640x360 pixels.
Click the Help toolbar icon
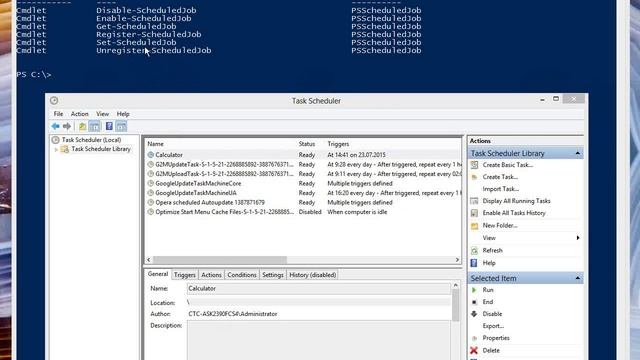(109, 126)
